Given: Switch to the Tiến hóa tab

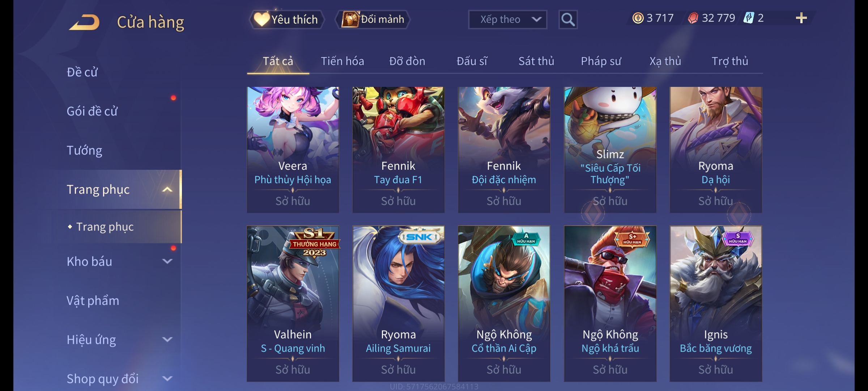Looking at the screenshot, I should (x=342, y=61).
